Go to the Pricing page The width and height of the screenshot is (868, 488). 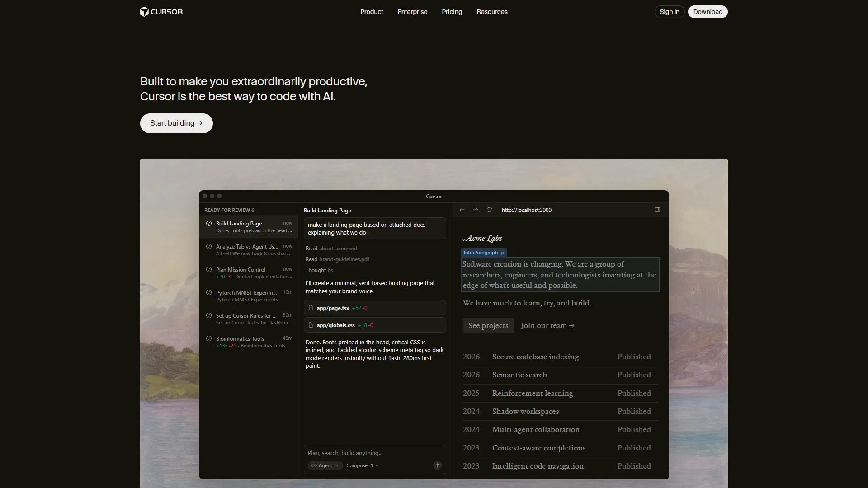click(x=452, y=12)
